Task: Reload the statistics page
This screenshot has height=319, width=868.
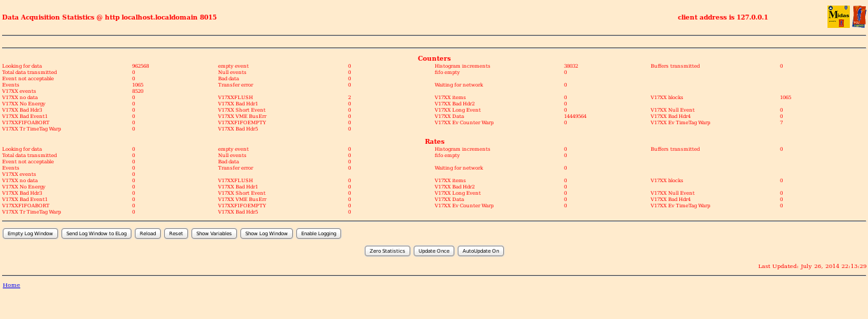Action: [x=147, y=233]
